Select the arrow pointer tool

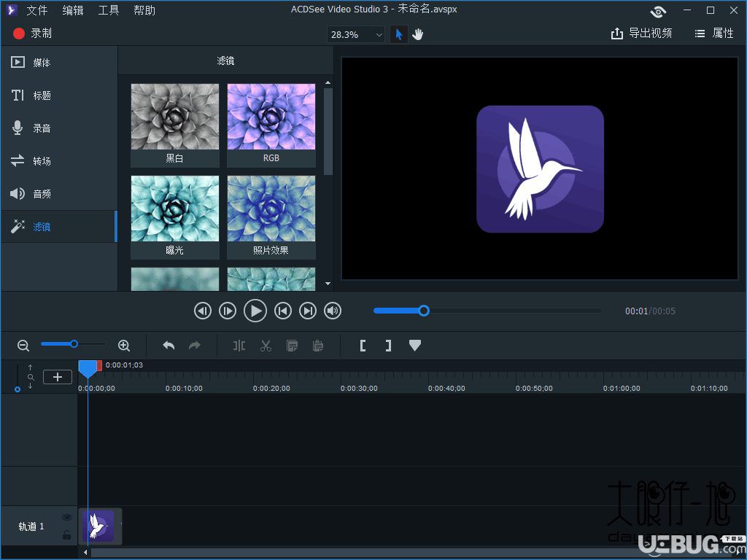(x=399, y=34)
